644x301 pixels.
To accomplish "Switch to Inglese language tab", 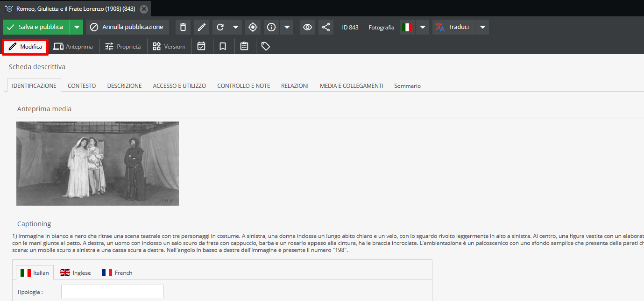I will click(76, 272).
